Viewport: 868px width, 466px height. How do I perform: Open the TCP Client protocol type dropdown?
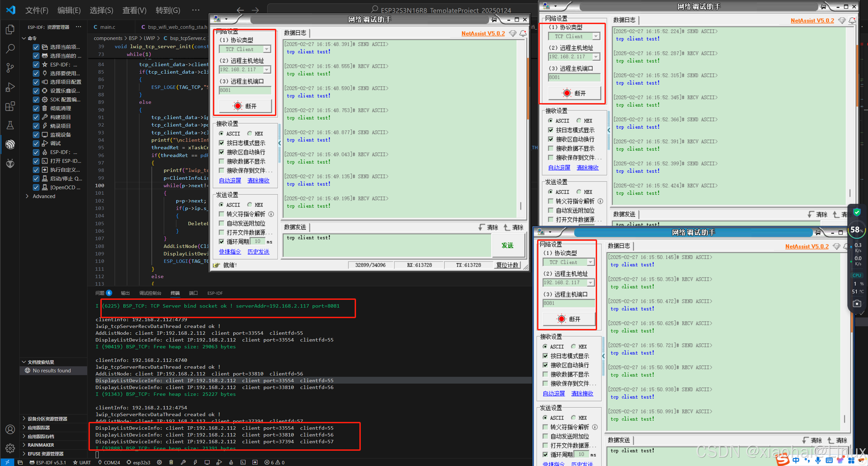tap(267, 49)
